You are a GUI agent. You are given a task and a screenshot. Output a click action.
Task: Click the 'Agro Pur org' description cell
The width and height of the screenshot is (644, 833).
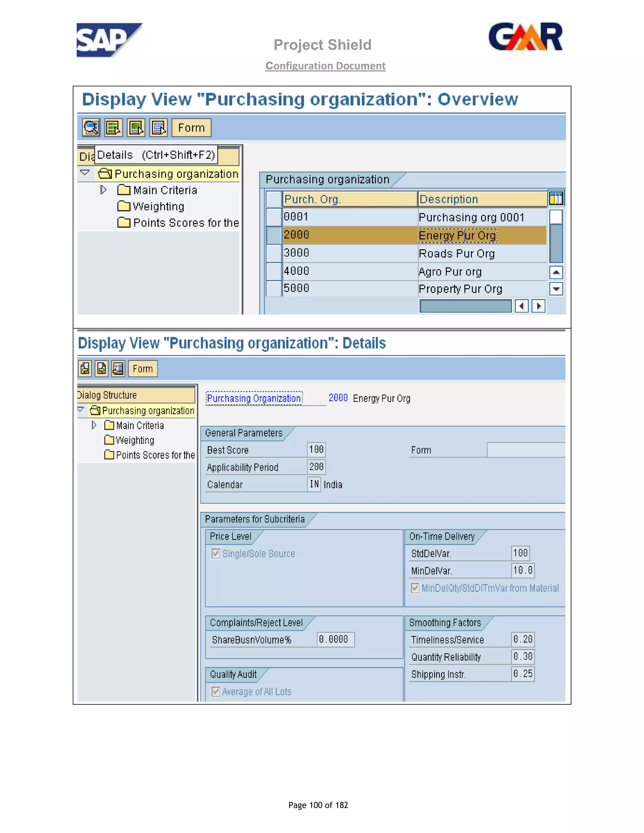(x=482, y=271)
